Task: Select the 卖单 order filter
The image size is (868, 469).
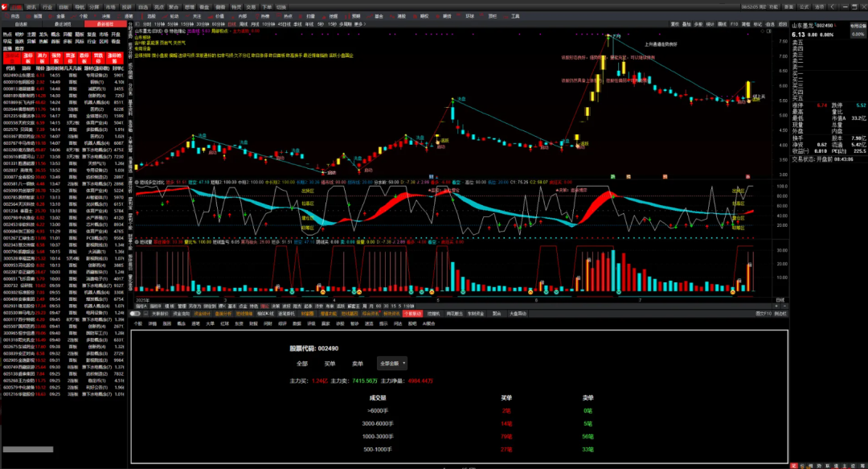Action: click(x=358, y=364)
